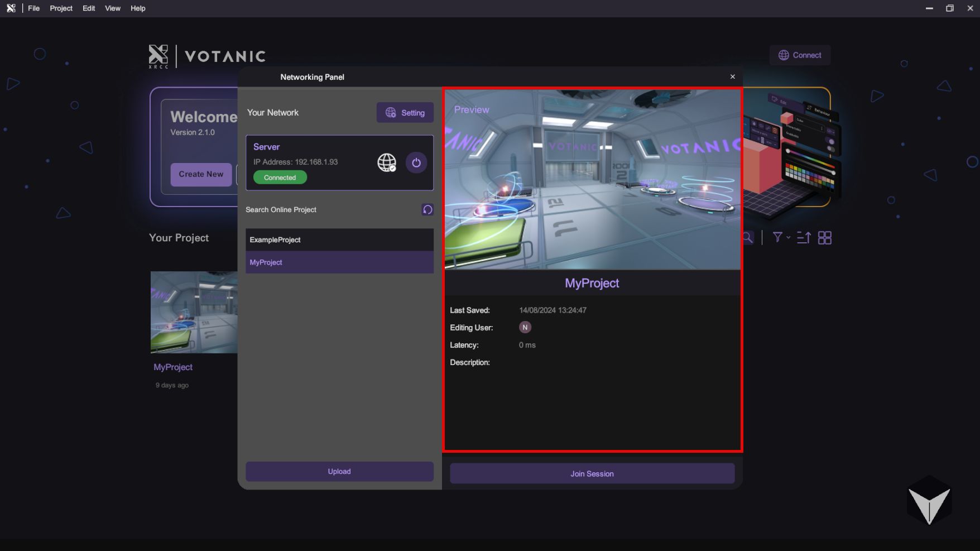Image resolution: width=980 pixels, height=551 pixels.
Task: Open the Project menu
Action: point(61,8)
